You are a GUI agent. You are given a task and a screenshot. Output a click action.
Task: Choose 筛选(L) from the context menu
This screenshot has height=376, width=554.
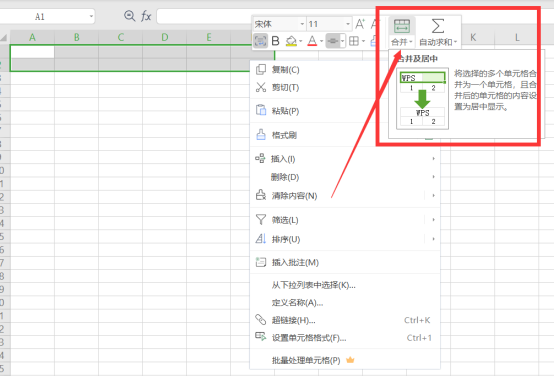tap(345, 220)
